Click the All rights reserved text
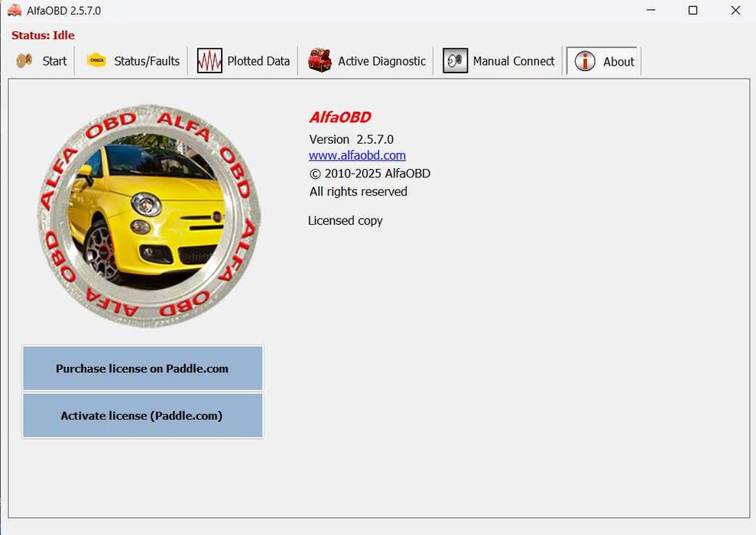Image resolution: width=756 pixels, height=535 pixels. pos(359,192)
